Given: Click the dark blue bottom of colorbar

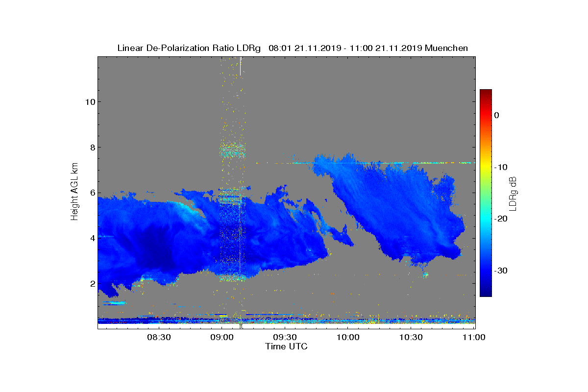Looking at the screenshot, I should 486,292.
